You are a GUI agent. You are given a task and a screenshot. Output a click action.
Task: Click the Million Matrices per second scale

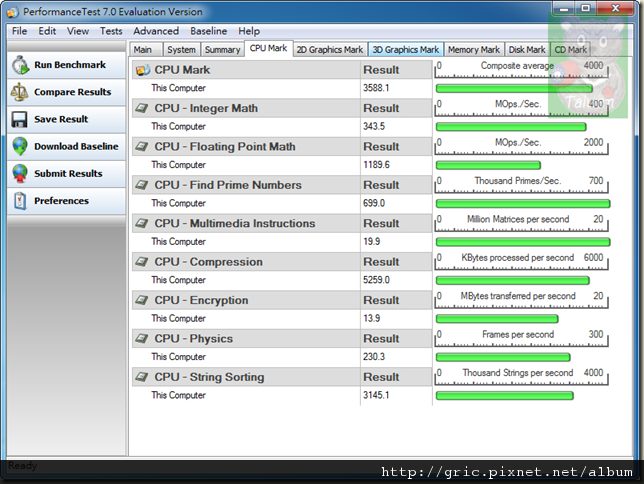click(x=522, y=223)
